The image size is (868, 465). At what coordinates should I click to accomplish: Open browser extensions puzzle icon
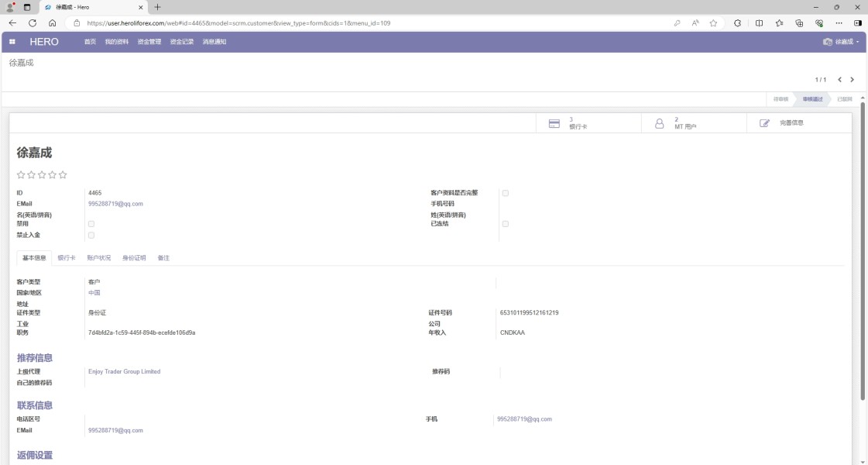point(737,23)
